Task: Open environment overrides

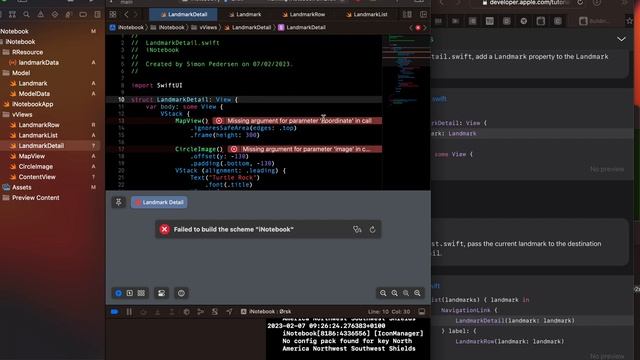Action: (215, 312)
